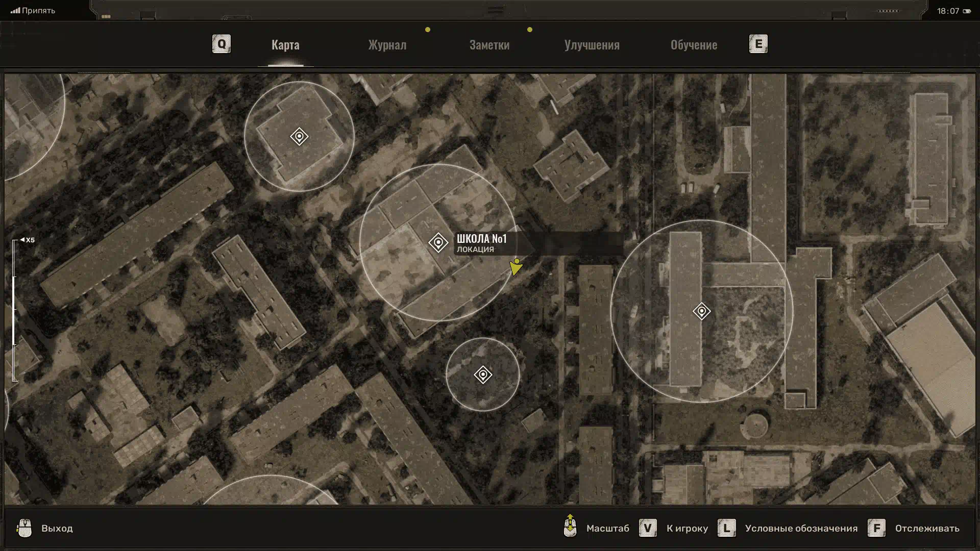
Task: Click Выход to exit the map
Action: tap(57, 529)
